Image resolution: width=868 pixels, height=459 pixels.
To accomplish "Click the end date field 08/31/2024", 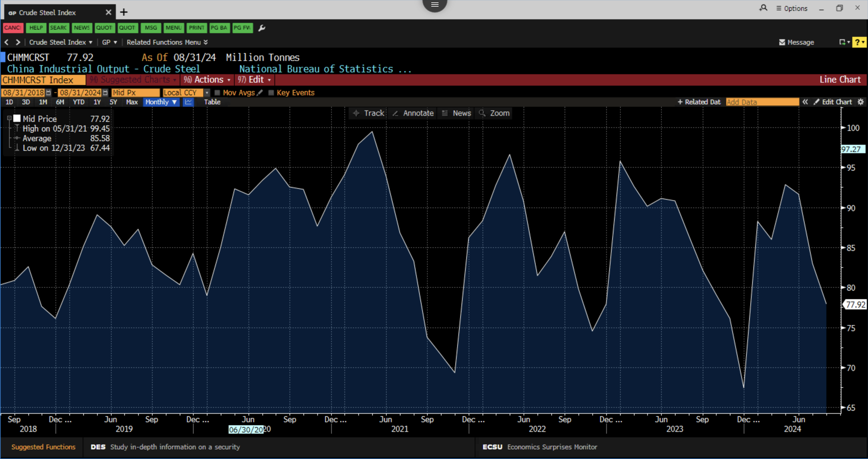I will [x=80, y=93].
